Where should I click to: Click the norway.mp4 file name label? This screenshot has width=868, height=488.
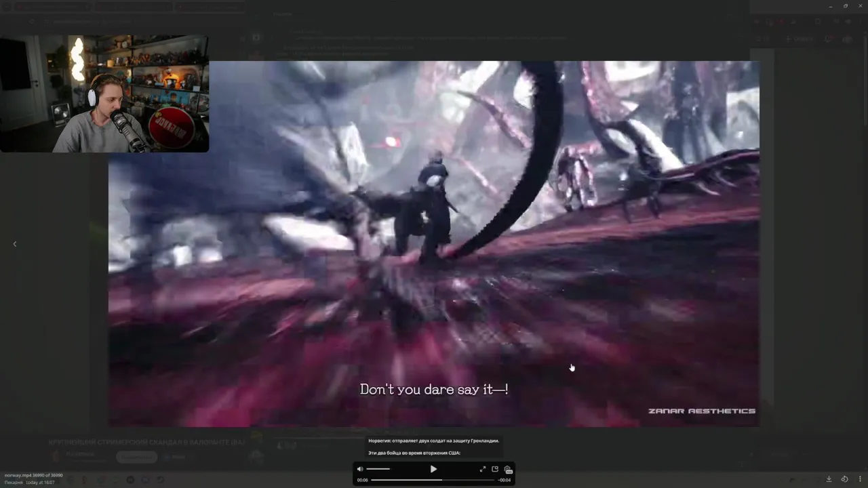(18, 475)
